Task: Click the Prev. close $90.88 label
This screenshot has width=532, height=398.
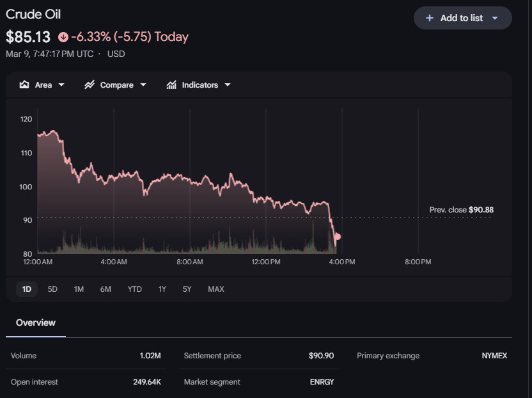Action: pyautogui.click(x=461, y=210)
